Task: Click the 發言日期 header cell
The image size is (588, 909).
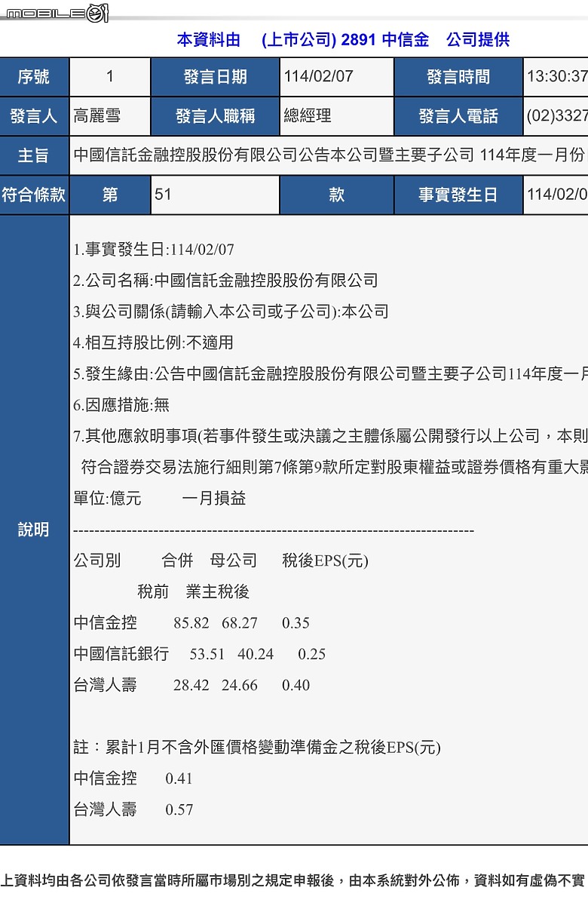Action: [215, 77]
